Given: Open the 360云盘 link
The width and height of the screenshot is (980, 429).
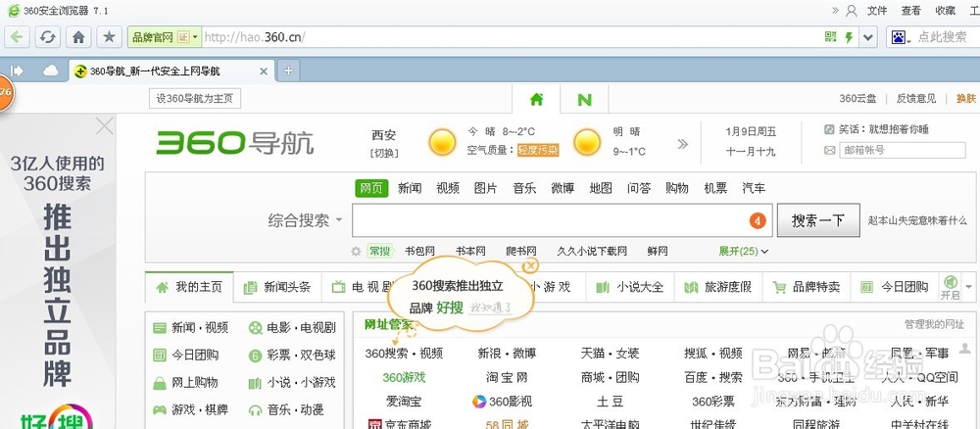Looking at the screenshot, I should pos(857,99).
